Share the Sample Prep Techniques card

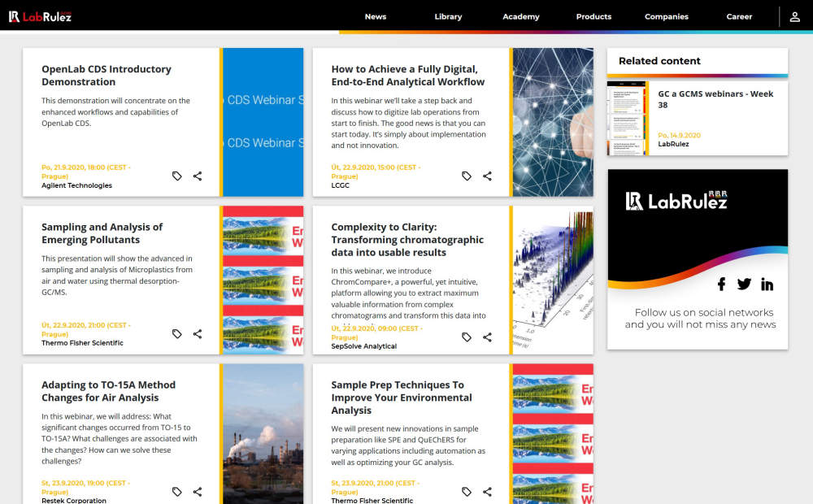[487, 492]
